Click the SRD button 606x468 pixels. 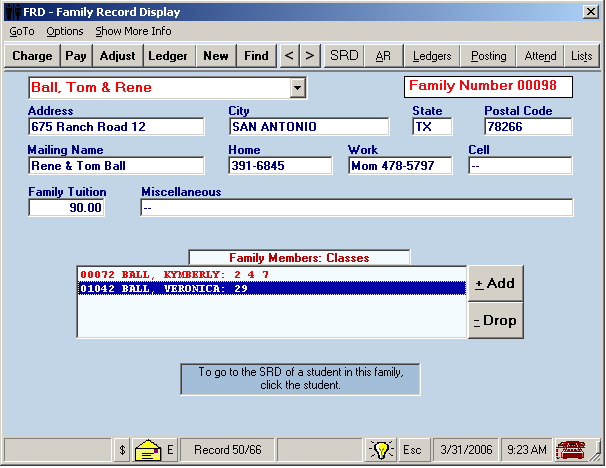coord(344,56)
